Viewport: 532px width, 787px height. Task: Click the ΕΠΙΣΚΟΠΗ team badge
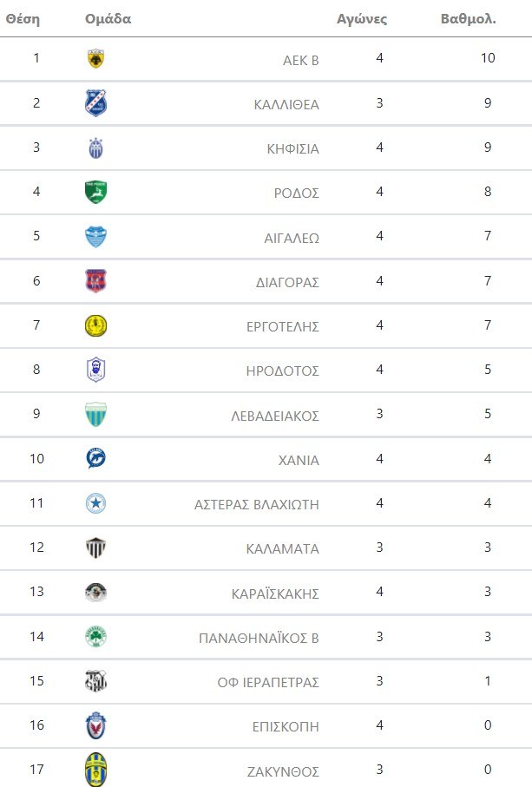click(x=96, y=725)
